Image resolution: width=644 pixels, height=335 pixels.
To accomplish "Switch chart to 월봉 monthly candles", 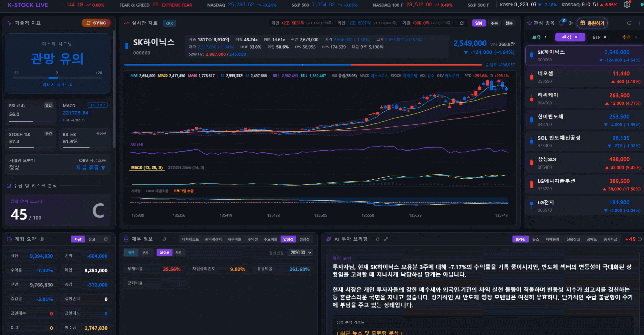I will [x=509, y=23].
